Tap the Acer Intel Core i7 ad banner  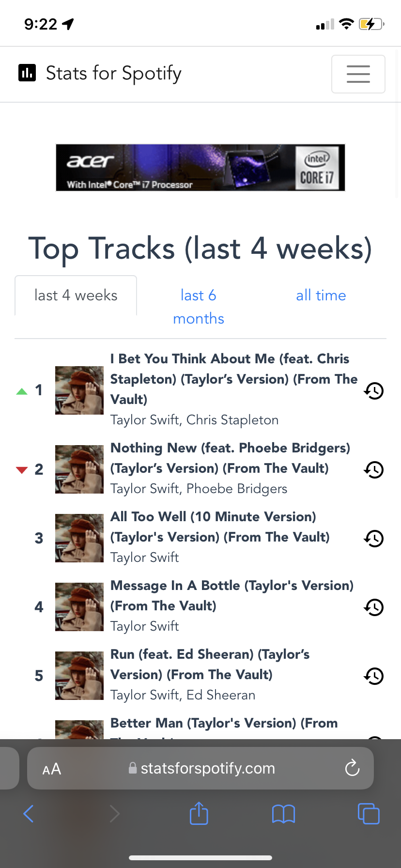click(200, 168)
